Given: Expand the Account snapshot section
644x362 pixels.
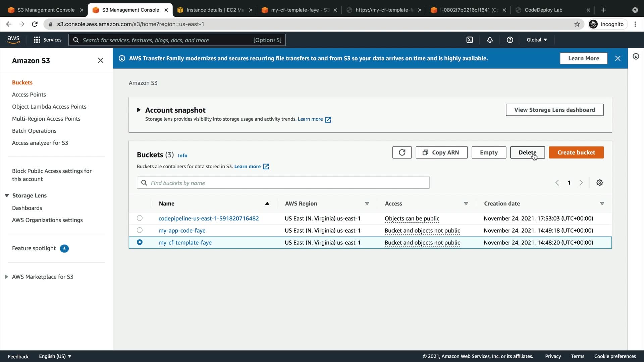Looking at the screenshot, I should pyautogui.click(x=139, y=110).
